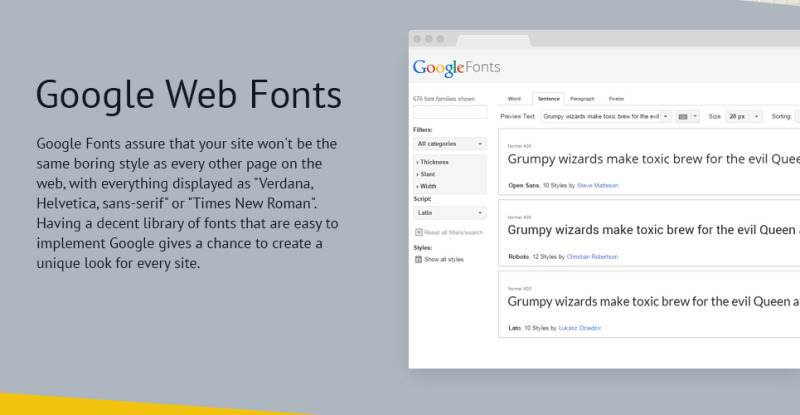Click the Show all styles link
800x415 pixels.
pyautogui.click(x=444, y=259)
